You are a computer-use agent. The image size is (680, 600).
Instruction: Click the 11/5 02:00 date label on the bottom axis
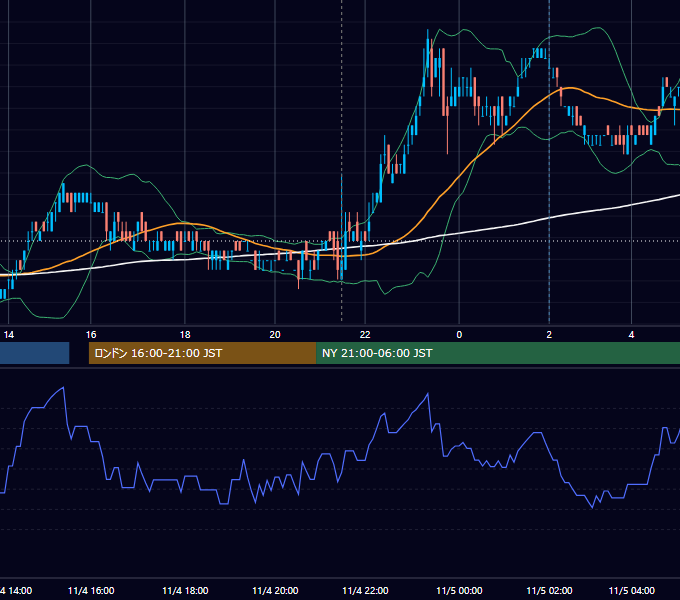(549, 591)
